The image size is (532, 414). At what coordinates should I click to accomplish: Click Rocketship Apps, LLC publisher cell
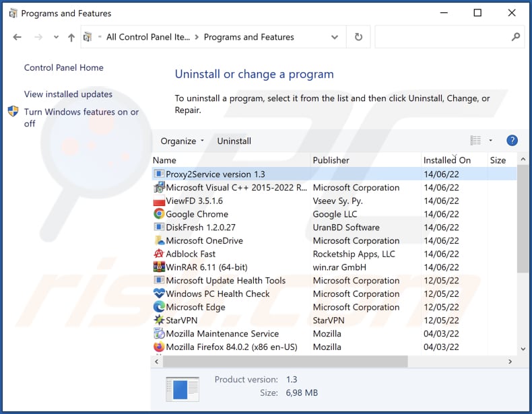(354, 254)
